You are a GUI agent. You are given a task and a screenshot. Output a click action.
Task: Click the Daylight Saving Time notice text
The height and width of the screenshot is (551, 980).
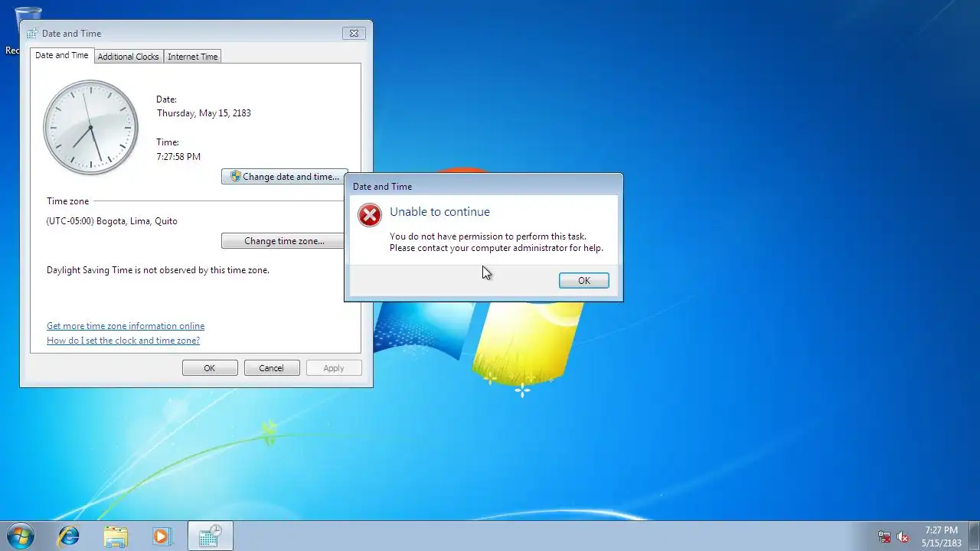point(158,270)
